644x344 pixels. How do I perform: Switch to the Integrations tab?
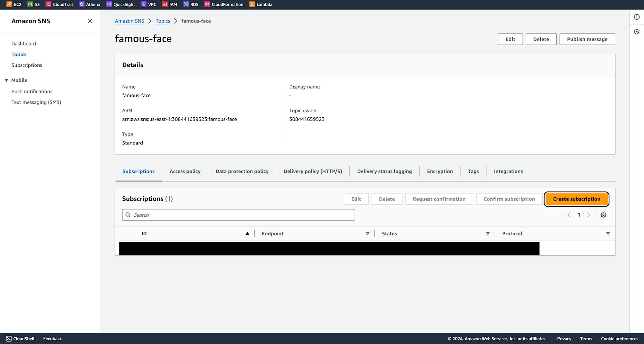pyautogui.click(x=508, y=171)
